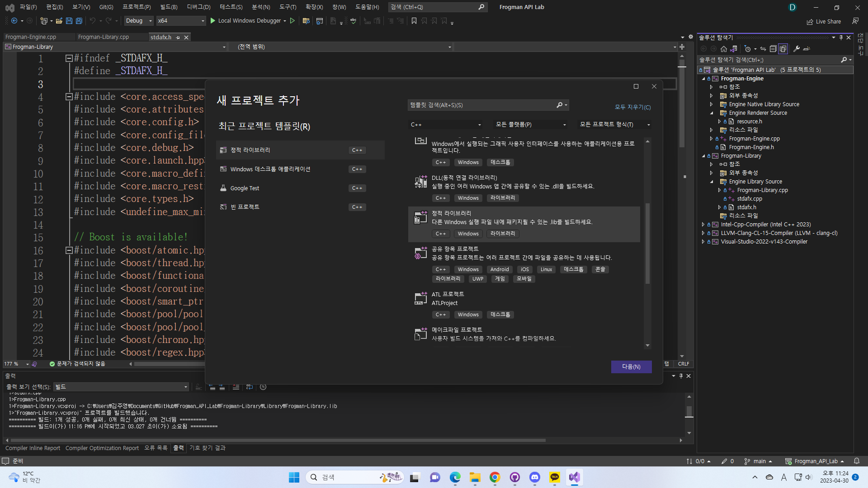The width and height of the screenshot is (868, 488).
Task: Click the 모두 지우기(C) link
Action: click(x=632, y=107)
